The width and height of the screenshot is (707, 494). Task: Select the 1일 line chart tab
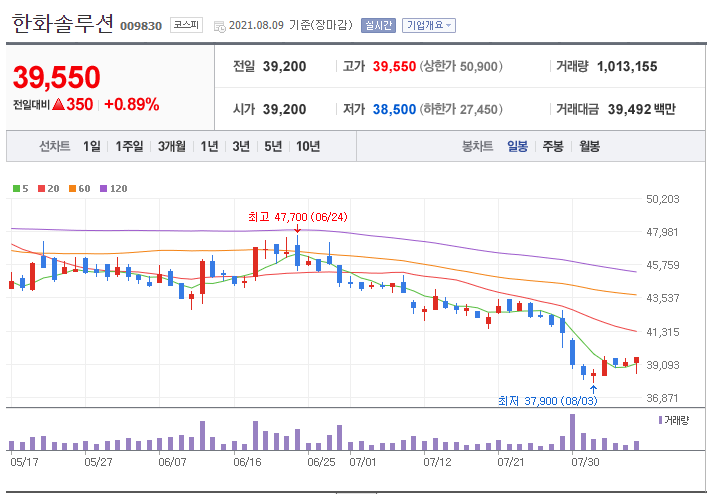(92, 146)
